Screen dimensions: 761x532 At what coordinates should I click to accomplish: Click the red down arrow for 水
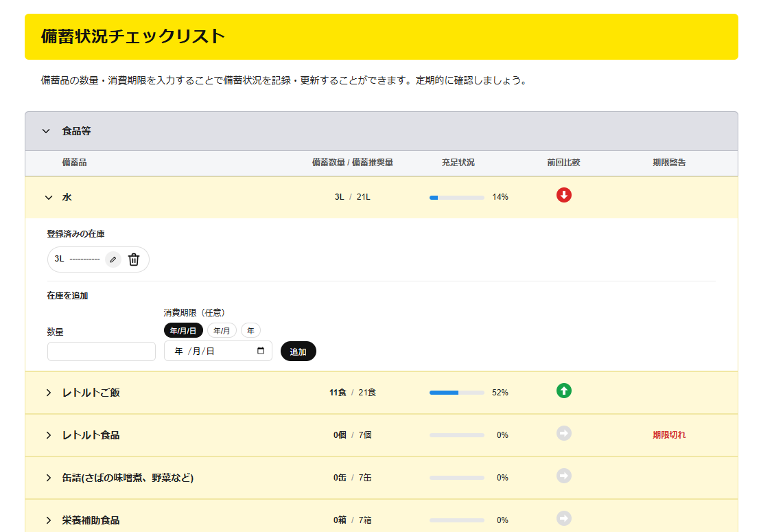564,196
